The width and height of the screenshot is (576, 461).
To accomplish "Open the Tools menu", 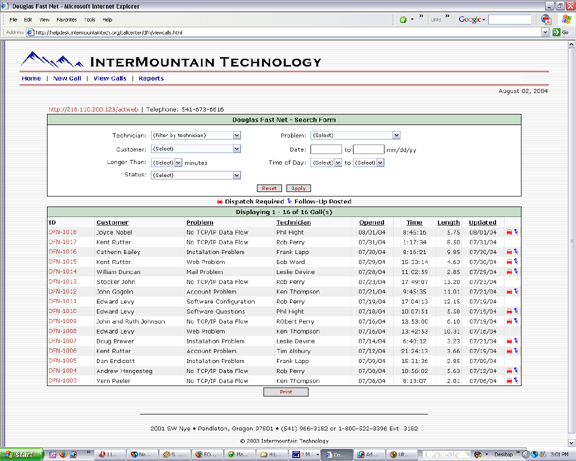I will [x=90, y=20].
